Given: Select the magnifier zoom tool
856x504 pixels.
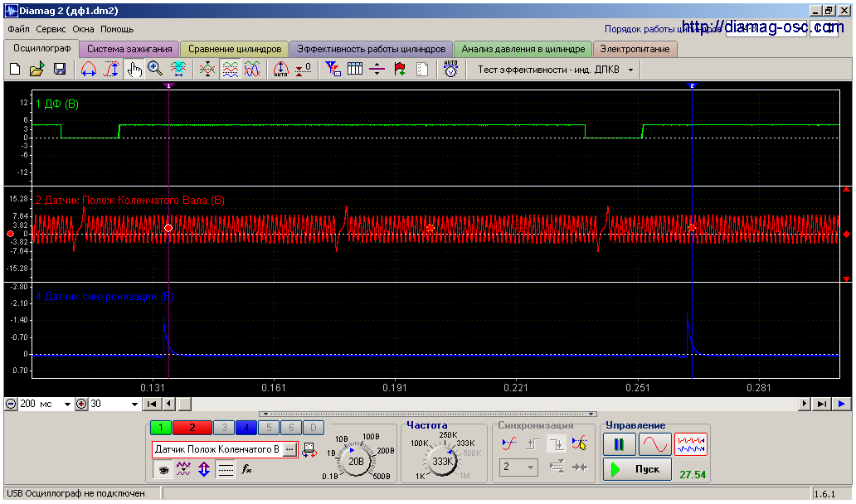Looking at the screenshot, I should click(156, 70).
